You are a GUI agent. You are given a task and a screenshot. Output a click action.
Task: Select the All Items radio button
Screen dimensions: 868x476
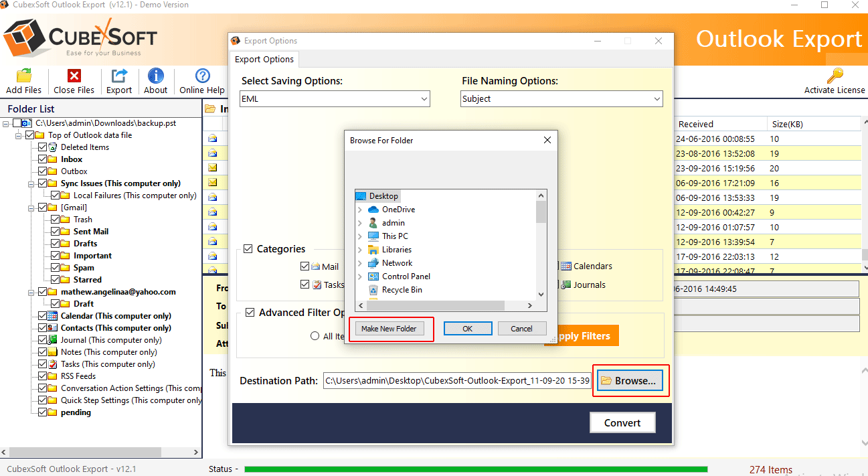[x=315, y=336]
